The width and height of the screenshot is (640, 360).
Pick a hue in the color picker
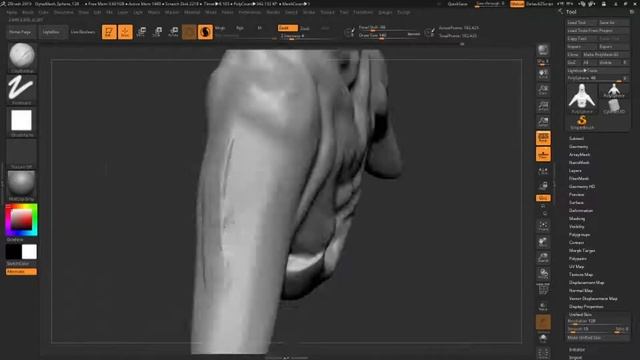[21, 220]
